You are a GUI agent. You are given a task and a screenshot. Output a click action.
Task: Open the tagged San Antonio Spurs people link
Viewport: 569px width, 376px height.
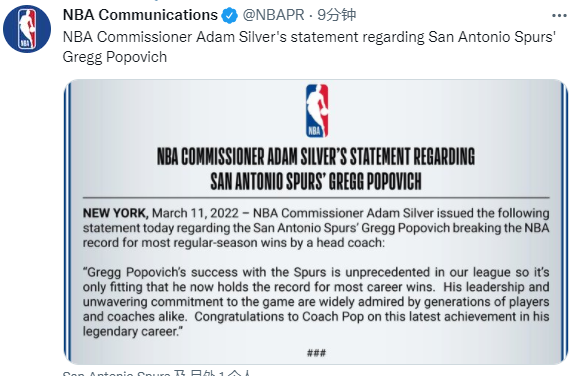[157, 373]
